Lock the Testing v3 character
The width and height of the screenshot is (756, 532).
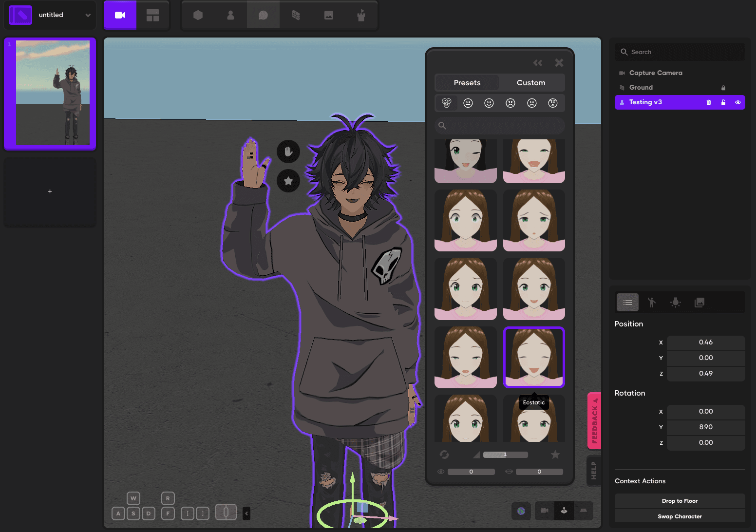pyautogui.click(x=723, y=102)
